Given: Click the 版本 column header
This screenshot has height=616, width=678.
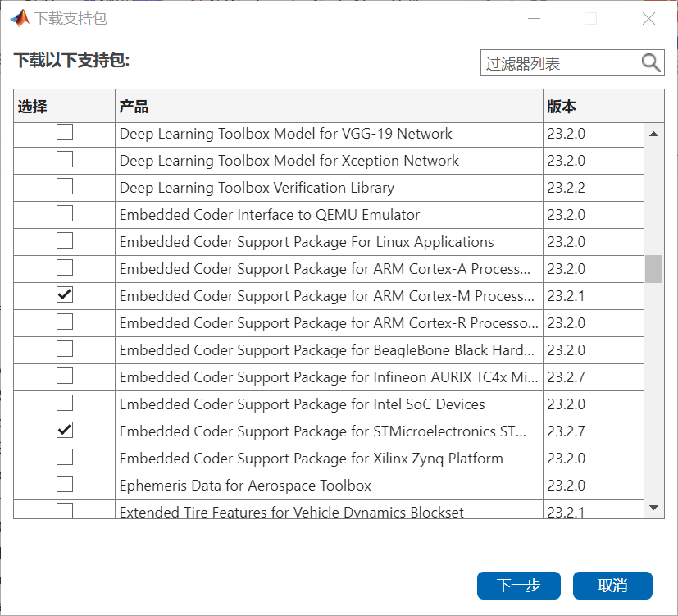Looking at the screenshot, I should coord(594,106).
